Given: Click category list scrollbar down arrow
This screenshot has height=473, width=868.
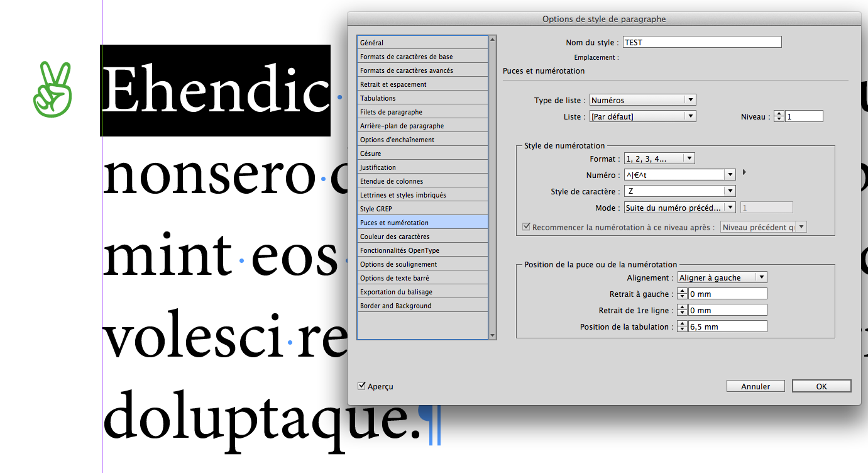Looking at the screenshot, I should (493, 336).
